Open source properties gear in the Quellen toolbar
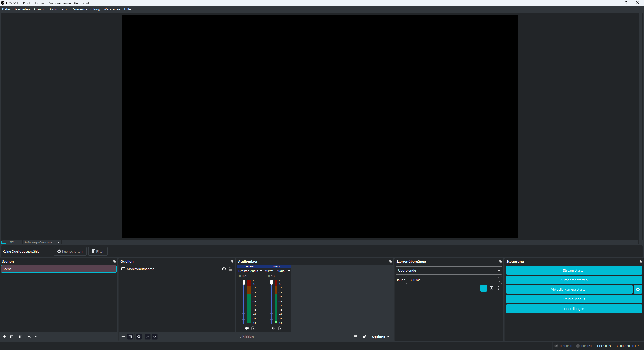This screenshot has width=644, height=350. tap(139, 337)
